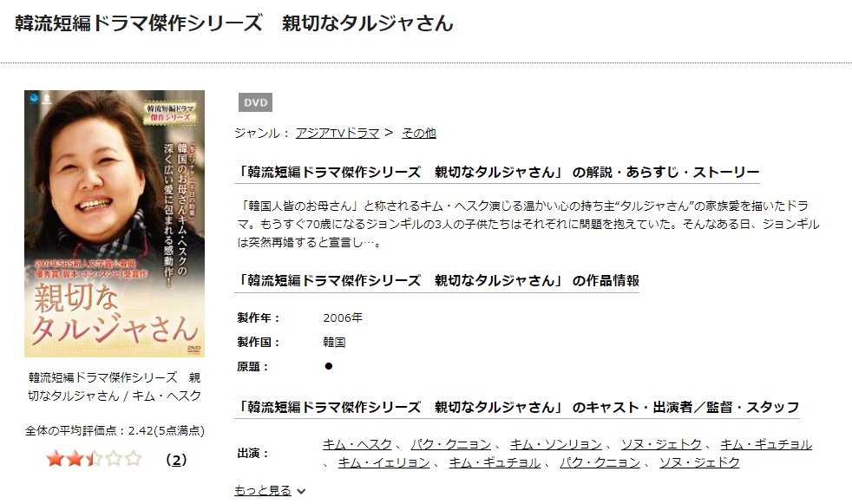This screenshot has height=504, width=852.
Task: Click the 解説・あらすじ・ストーリー section heading
Action: click(x=497, y=172)
